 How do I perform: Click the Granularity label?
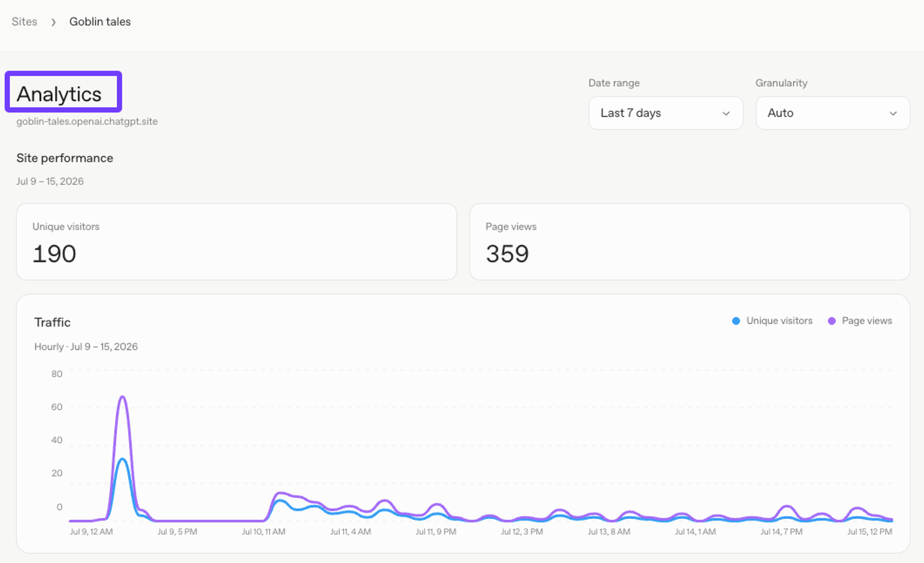coord(781,83)
